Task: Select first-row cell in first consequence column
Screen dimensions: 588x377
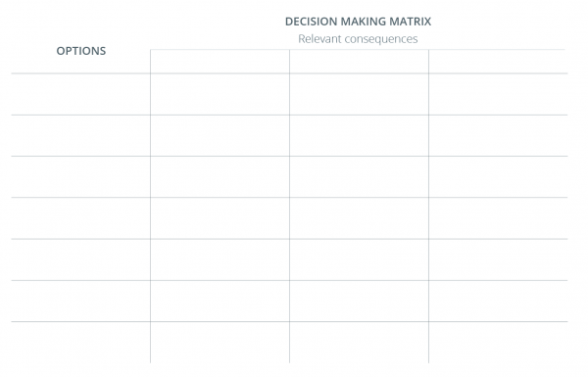Action: coord(220,94)
